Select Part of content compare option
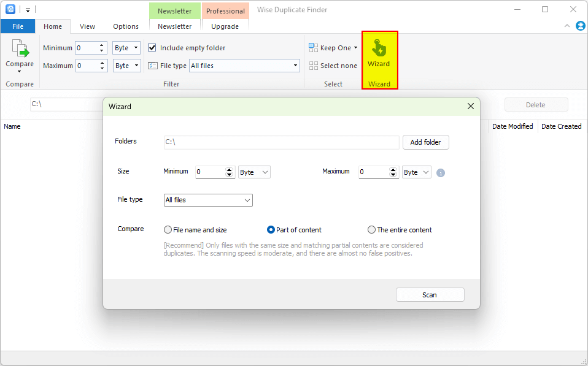This screenshot has height=366, width=588. [x=271, y=230]
